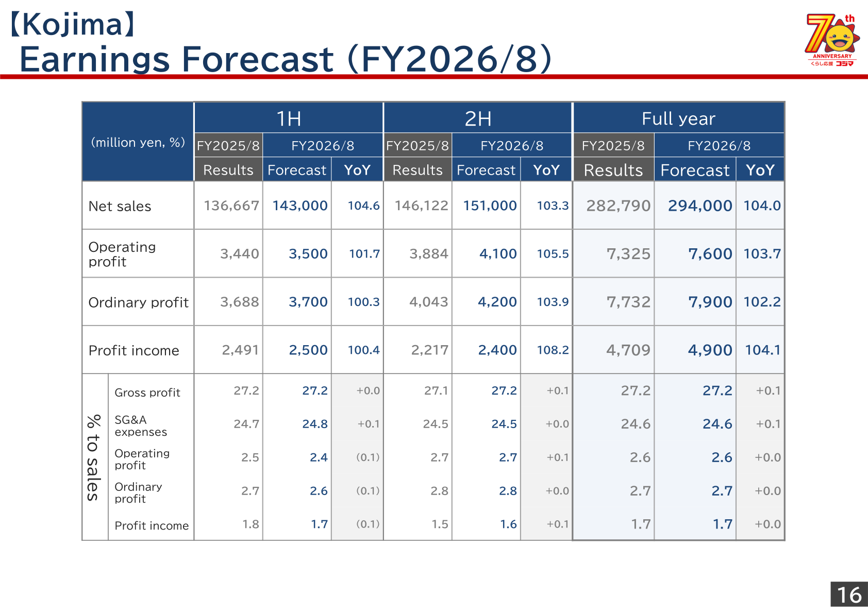Click full year operating profit forecast 7,600
This screenshot has width=868, height=613.
coord(710,253)
